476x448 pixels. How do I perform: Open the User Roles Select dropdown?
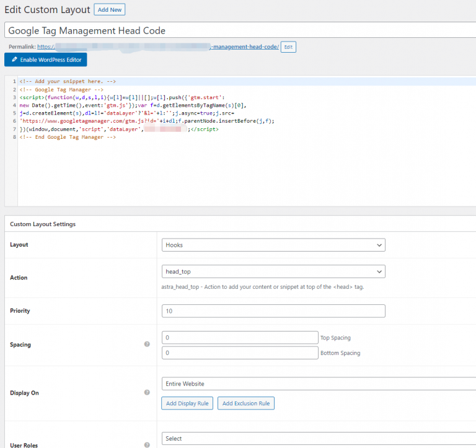(319, 439)
